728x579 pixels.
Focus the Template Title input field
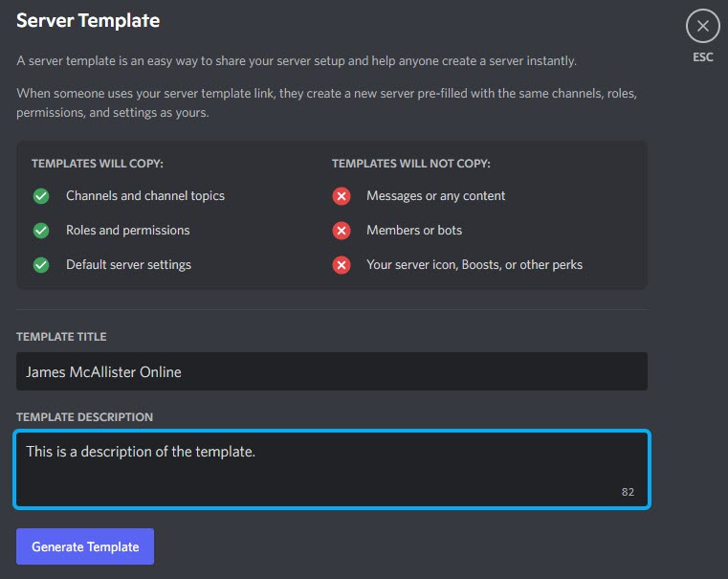332,371
